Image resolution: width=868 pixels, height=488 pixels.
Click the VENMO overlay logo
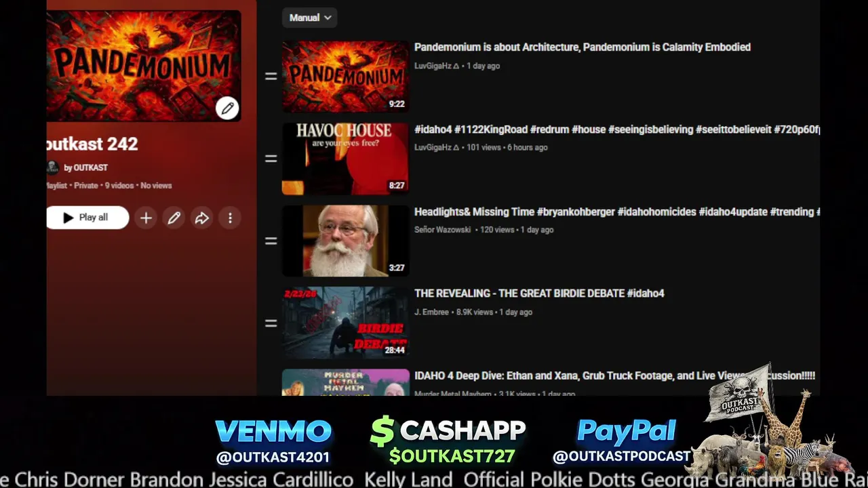point(273,432)
